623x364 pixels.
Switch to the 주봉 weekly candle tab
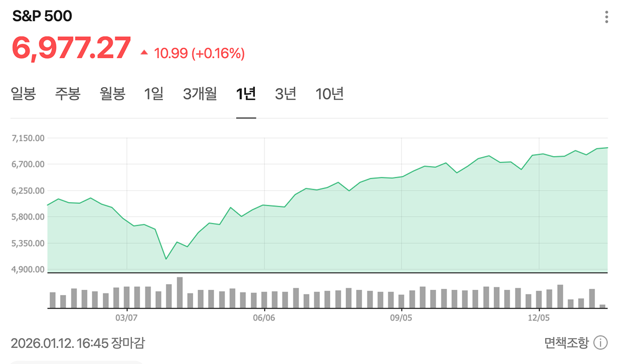point(68,94)
